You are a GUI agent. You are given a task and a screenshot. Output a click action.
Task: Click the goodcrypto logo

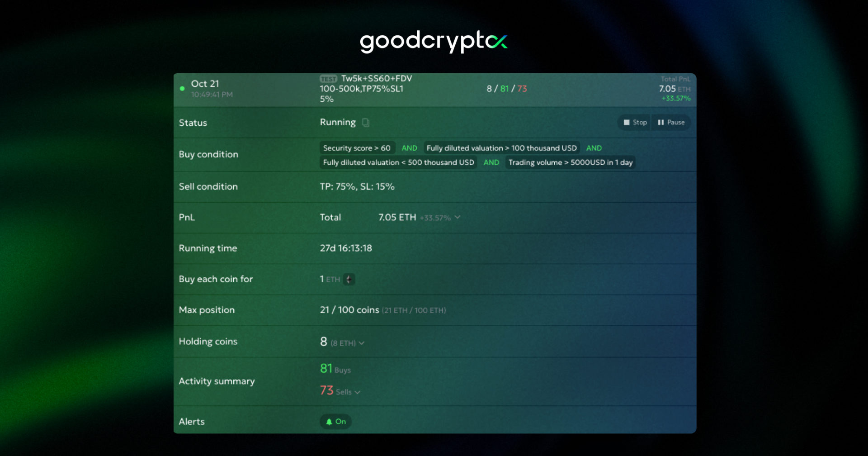click(x=434, y=42)
